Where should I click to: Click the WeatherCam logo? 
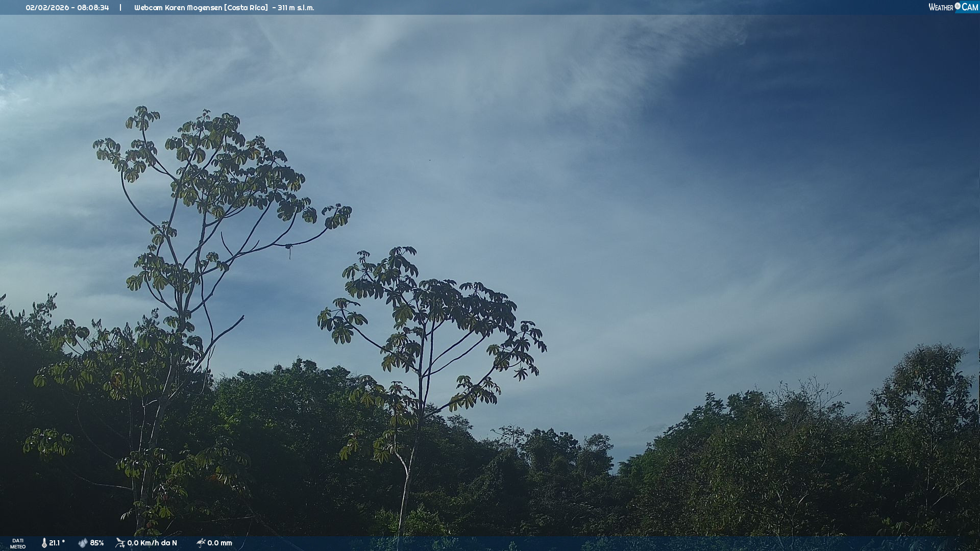point(953,7)
